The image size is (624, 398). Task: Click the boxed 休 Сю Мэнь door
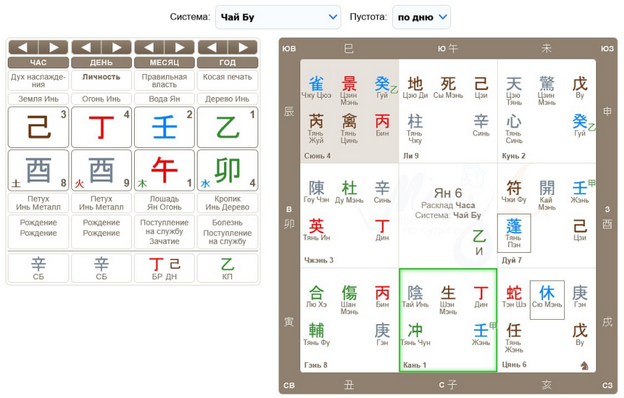547,300
